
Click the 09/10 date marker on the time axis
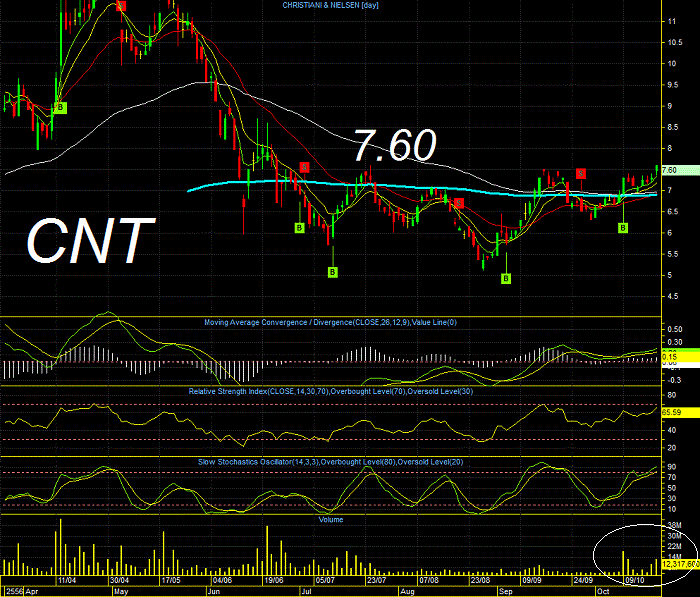(x=634, y=580)
